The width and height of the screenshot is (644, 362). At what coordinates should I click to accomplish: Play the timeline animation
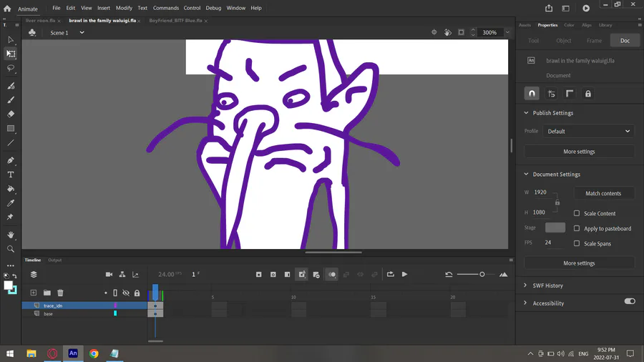[x=404, y=274]
